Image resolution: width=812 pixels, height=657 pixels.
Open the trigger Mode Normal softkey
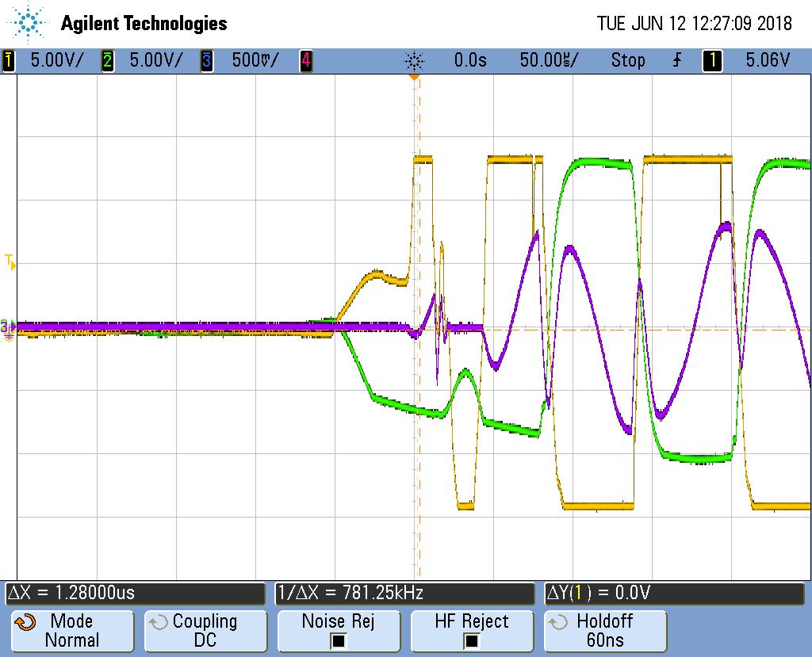point(72,631)
